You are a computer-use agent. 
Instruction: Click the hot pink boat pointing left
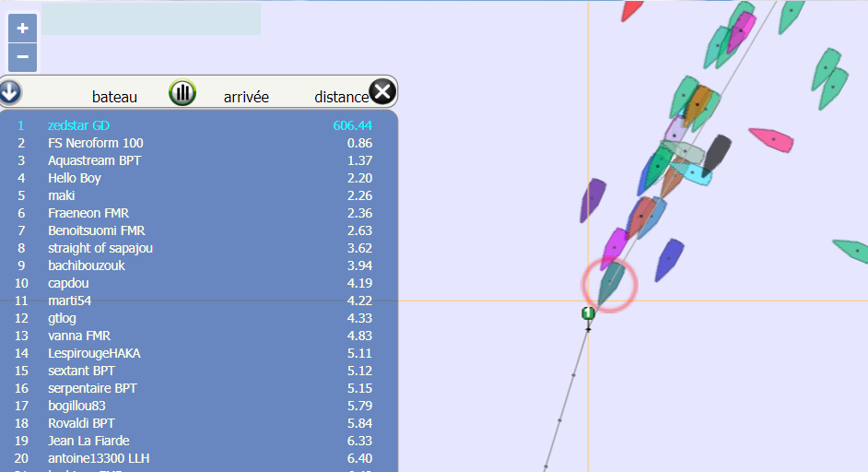(771, 140)
